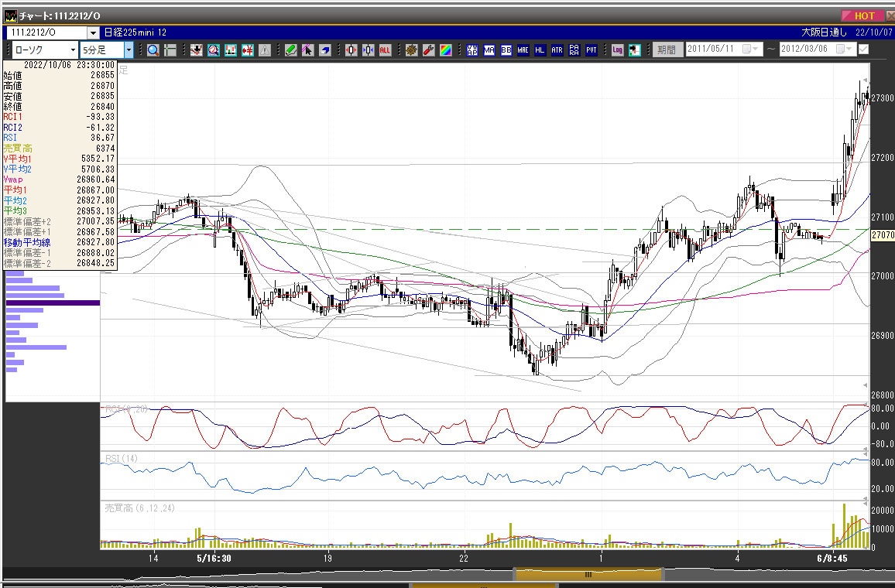The height and width of the screenshot is (588, 895).
Task: Click the 27070 current price label
Action: pos(883,235)
